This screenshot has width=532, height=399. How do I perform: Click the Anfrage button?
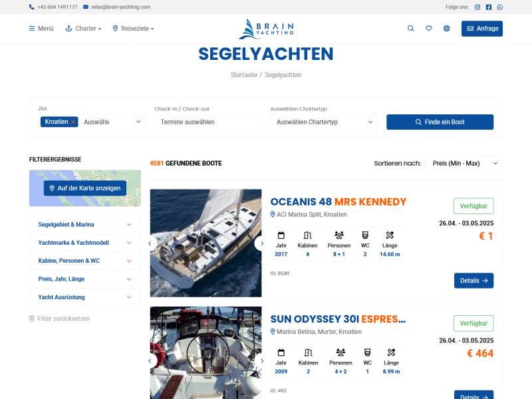tap(481, 29)
